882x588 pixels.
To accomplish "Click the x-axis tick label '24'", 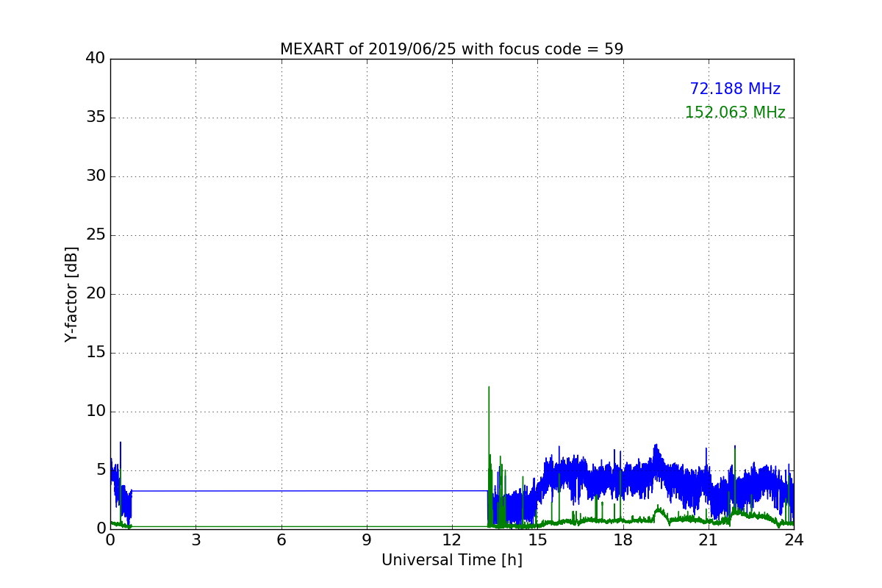I will 794,540.
